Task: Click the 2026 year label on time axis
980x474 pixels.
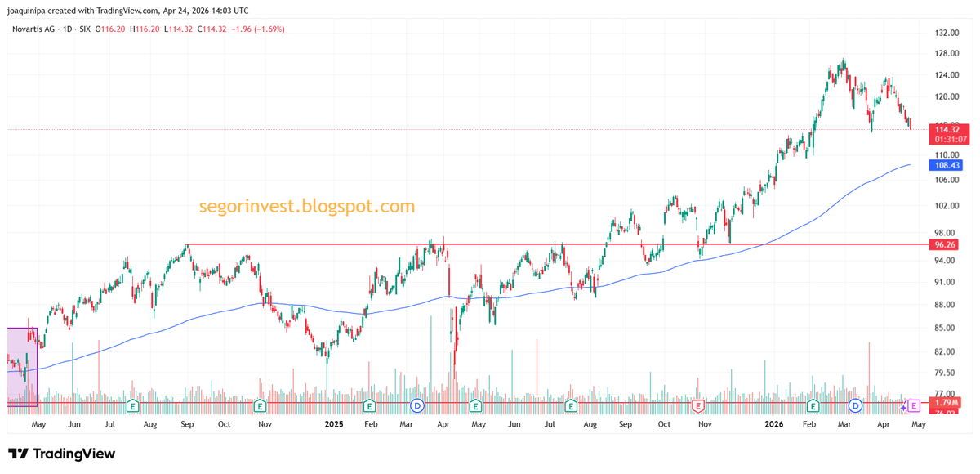Action: coord(775,425)
